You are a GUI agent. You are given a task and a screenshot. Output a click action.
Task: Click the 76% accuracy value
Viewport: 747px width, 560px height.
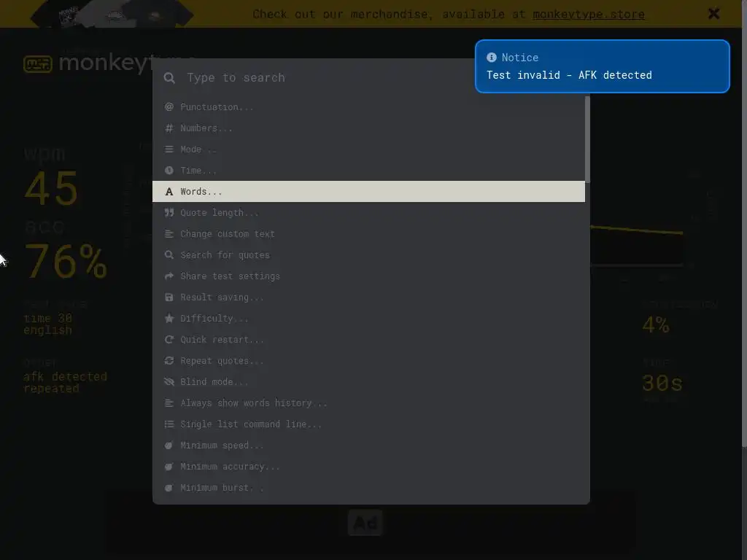[x=66, y=261]
